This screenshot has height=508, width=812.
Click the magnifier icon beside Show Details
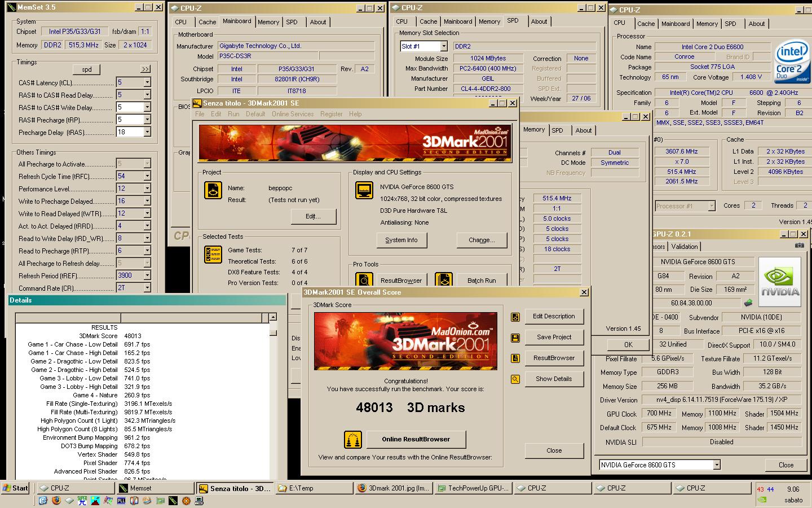[x=515, y=379]
